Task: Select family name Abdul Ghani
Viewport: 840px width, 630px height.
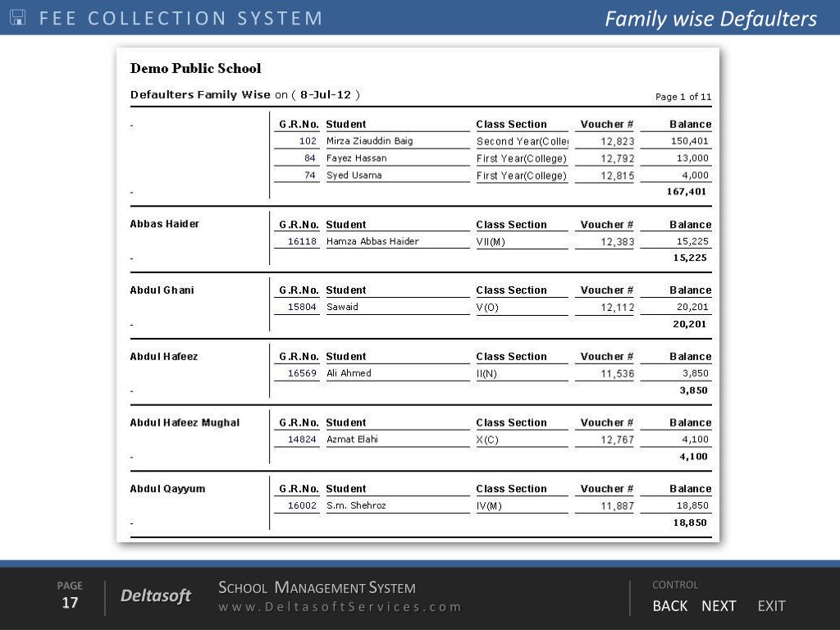Action: point(162,290)
